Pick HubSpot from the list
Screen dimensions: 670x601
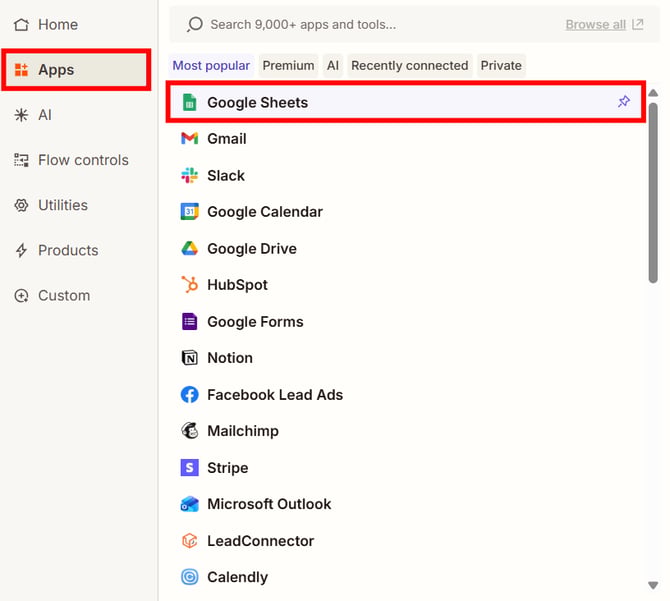click(406, 285)
